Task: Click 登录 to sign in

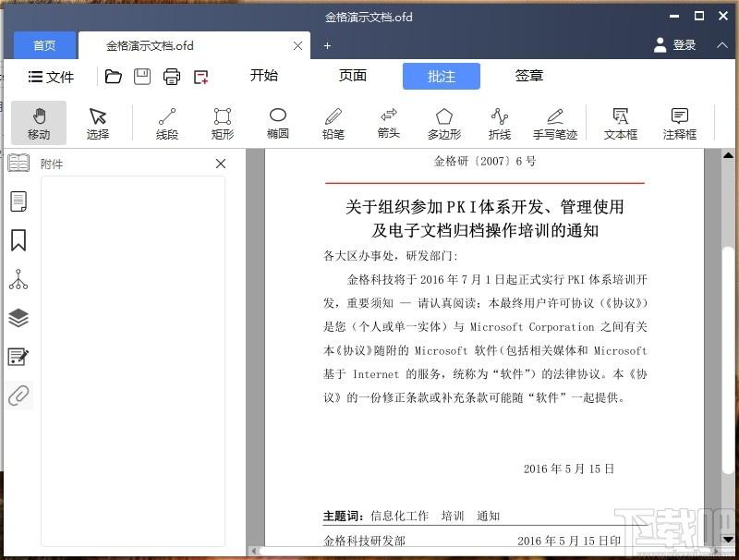Action: tap(675, 45)
